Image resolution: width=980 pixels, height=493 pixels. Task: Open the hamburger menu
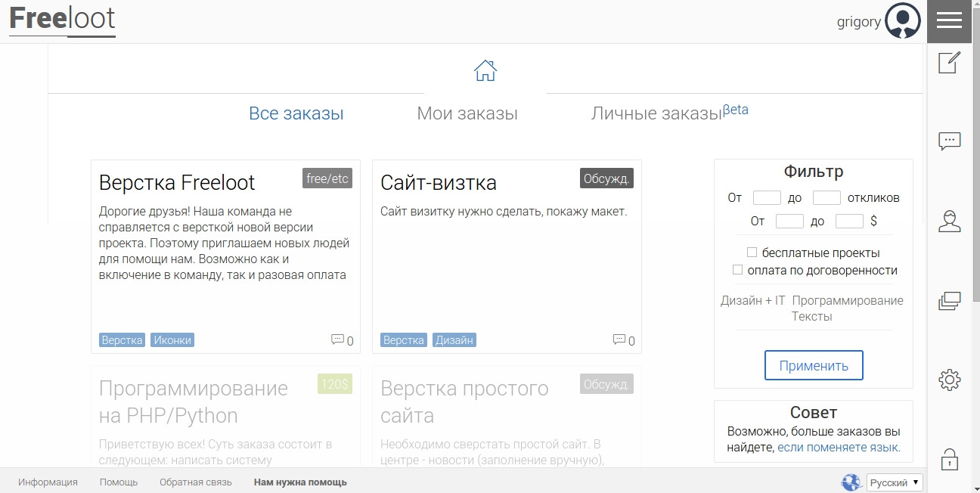point(949,21)
